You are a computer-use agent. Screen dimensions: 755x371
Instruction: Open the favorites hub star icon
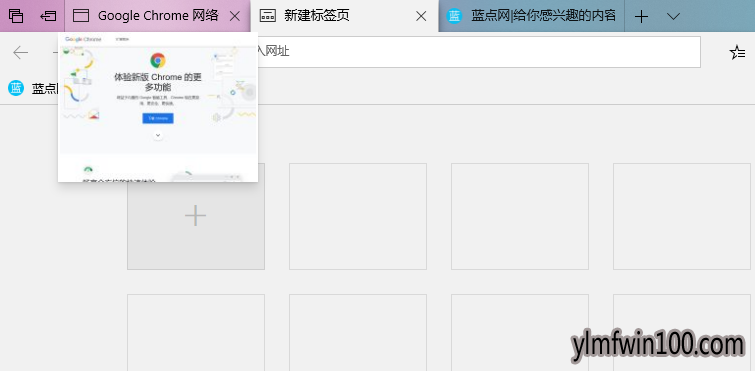tap(737, 52)
